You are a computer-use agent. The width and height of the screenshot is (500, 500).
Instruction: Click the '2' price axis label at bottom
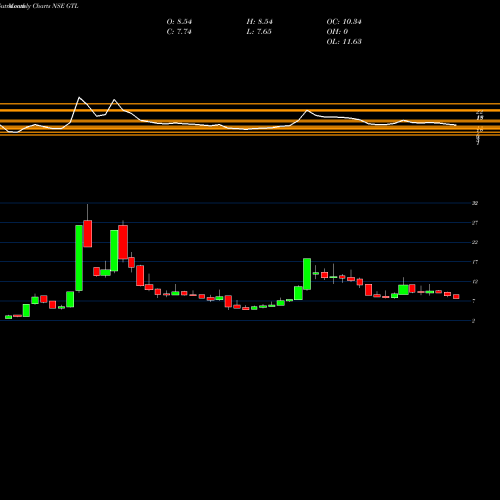(x=473, y=321)
